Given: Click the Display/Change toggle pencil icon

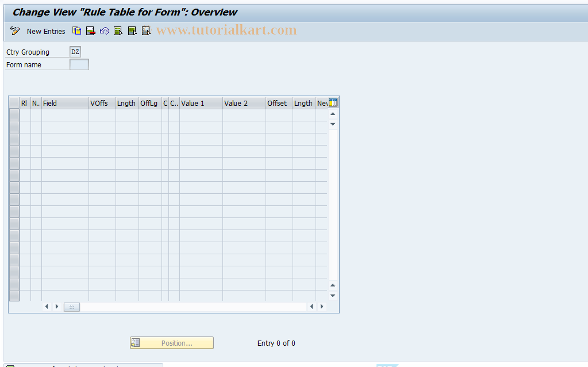Looking at the screenshot, I should click(x=15, y=30).
